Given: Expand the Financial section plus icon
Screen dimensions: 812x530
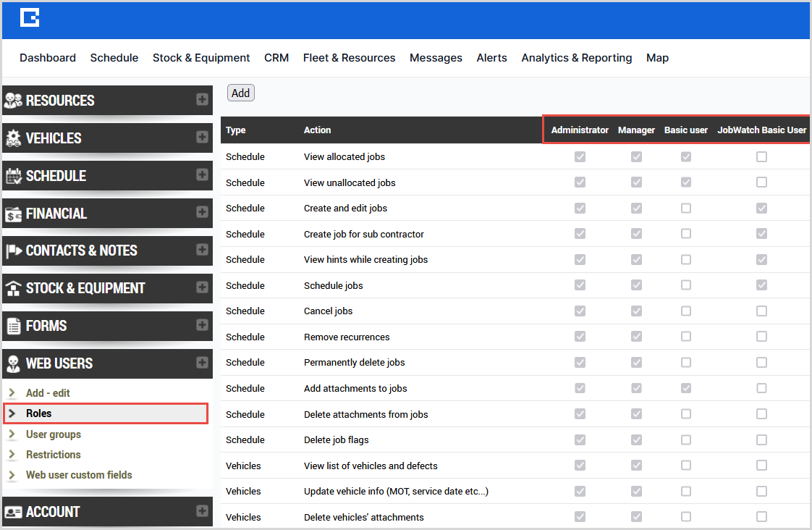Looking at the screenshot, I should pos(202,213).
